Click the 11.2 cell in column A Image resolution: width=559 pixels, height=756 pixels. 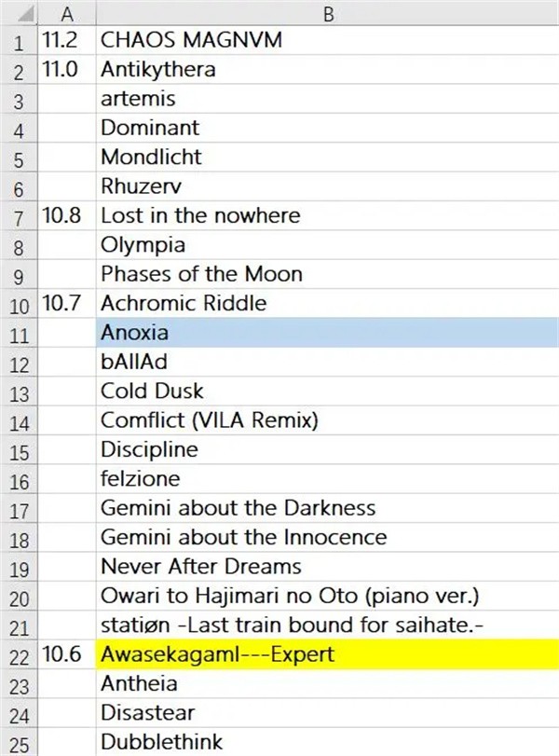pyautogui.click(x=67, y=39)
